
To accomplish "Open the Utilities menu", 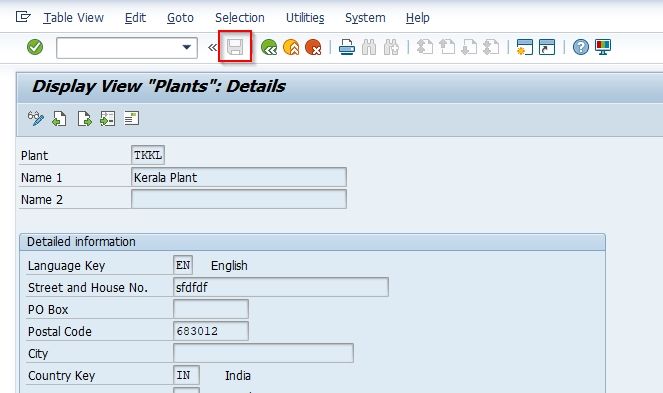I will pos(305,18).
